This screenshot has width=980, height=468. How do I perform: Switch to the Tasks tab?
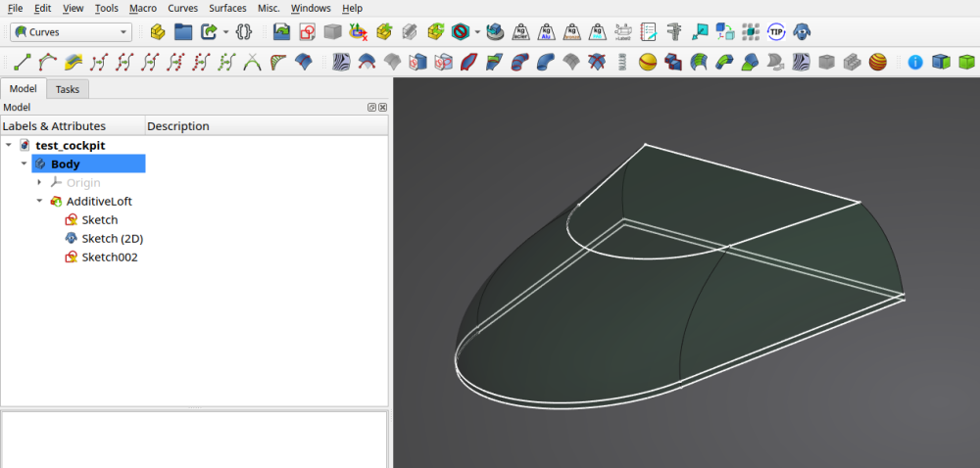(x=68, y=89)
